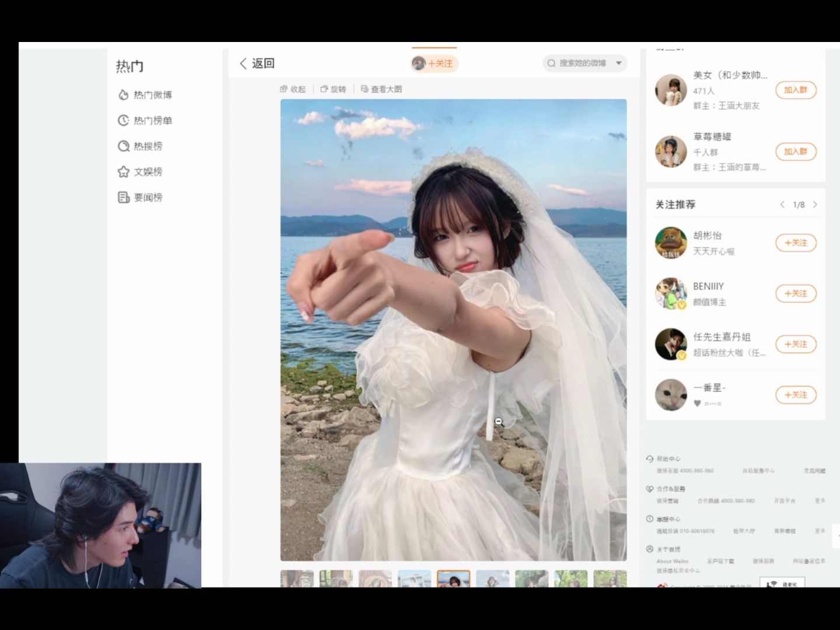Image resolution: width=840 pixels, height=630 pixels.
Task: Click the username 一番星-
Action: (x=710, y=388)
